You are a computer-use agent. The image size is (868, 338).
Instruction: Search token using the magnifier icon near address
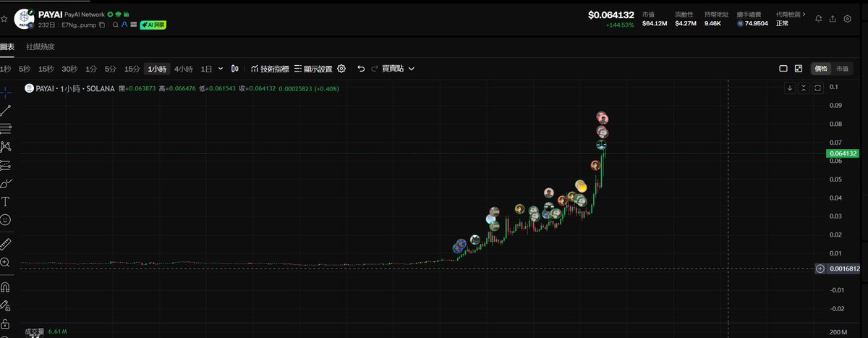(x=115, y=25)
